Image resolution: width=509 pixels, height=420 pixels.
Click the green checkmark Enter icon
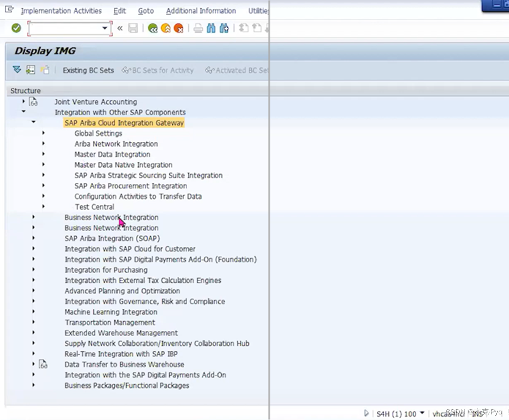(x=16, y=28)
